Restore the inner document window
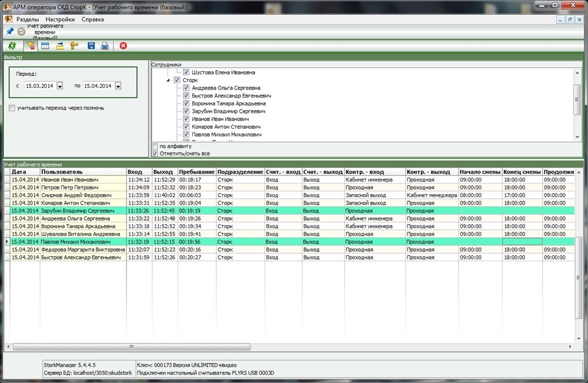This screenshot has width=588, height=383. point(570,19)
